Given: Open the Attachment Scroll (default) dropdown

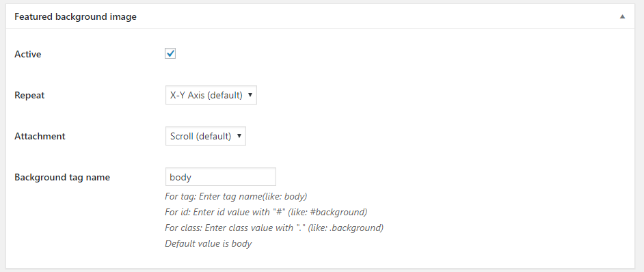Looking at the screenshot, I should 205,136.
